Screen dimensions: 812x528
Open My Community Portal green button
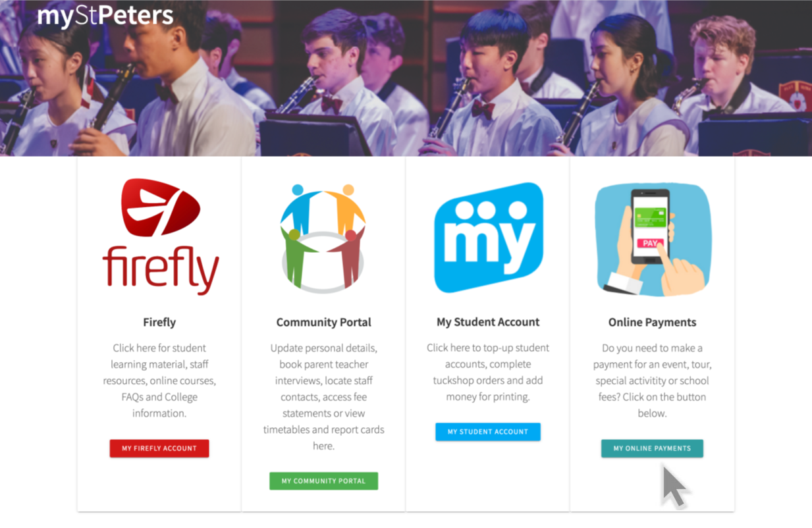coord(323,481)
